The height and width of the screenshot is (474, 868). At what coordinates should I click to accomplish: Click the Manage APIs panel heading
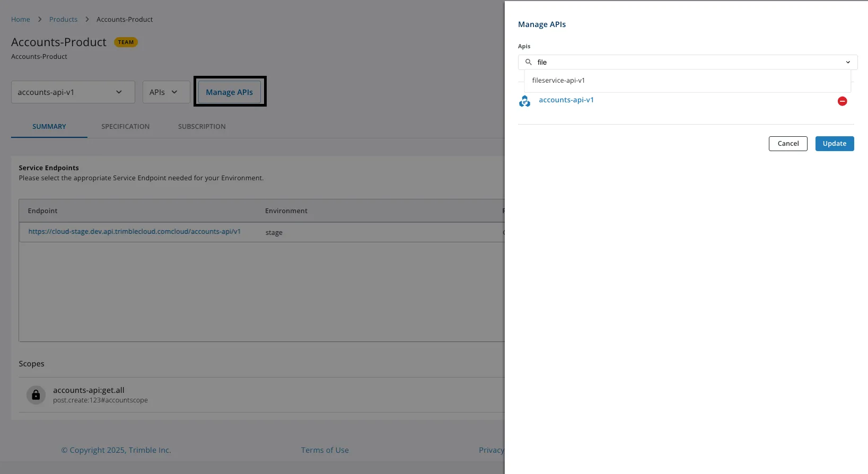[542, 24]
